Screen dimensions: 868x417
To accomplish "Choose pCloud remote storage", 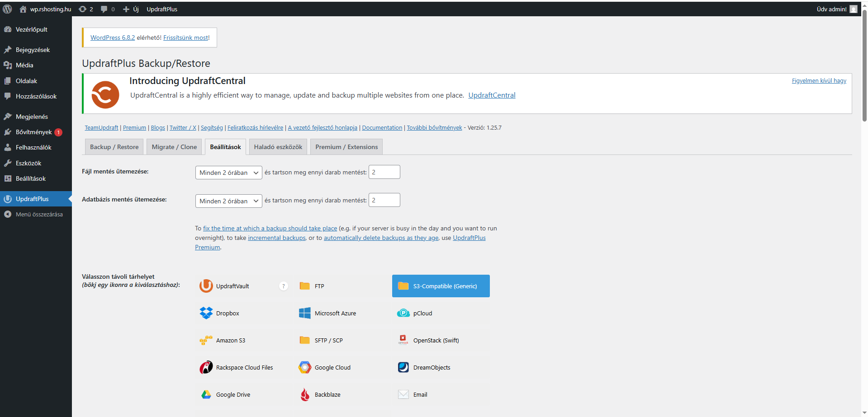I will point(422,313).
